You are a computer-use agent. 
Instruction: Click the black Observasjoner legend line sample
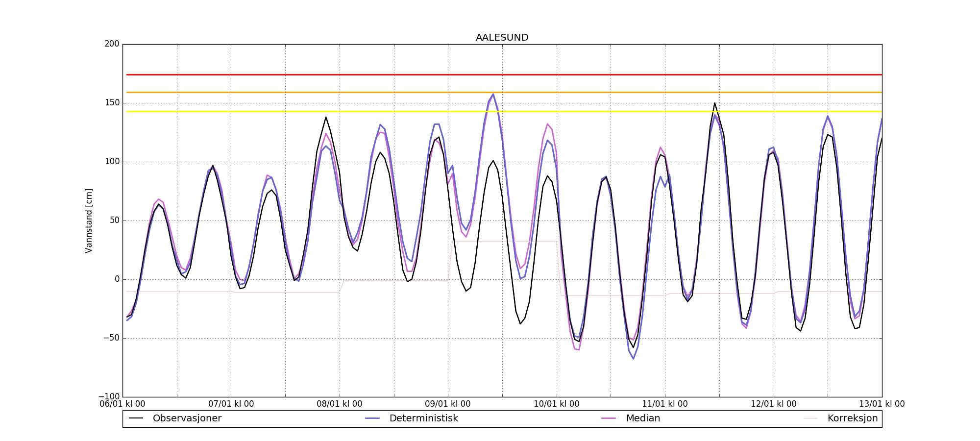tap(136, 418)
